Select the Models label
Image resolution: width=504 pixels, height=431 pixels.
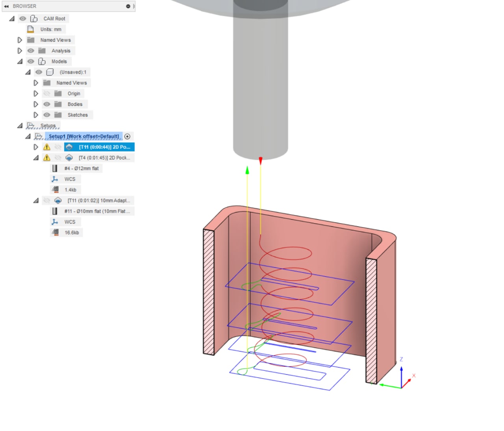click(59, 61)
